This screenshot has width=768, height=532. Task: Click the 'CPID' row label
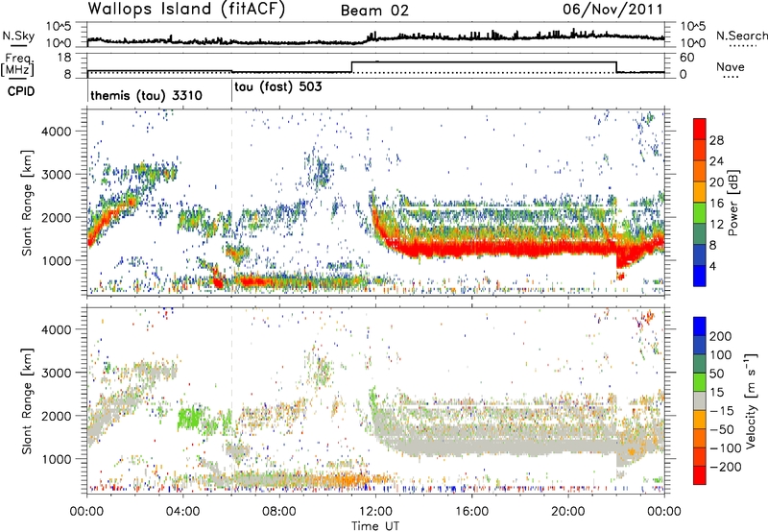coord(21,91)
